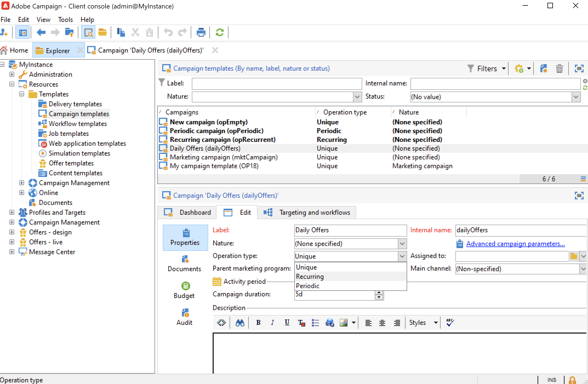This screenshot has height=384, width=588.
Task: Click the spell check icon
Action: [x=450, y=323]
